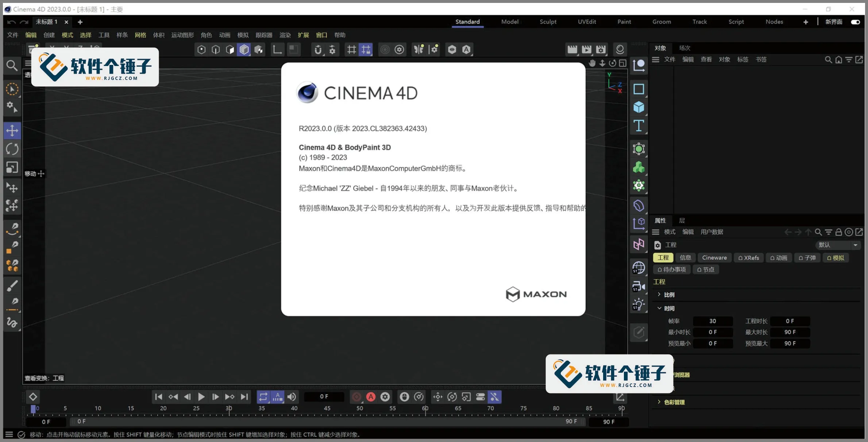Screen dimensions: 868x442
Task: Open the search magnifier in left toolbar
Action: tap(12, 66)
